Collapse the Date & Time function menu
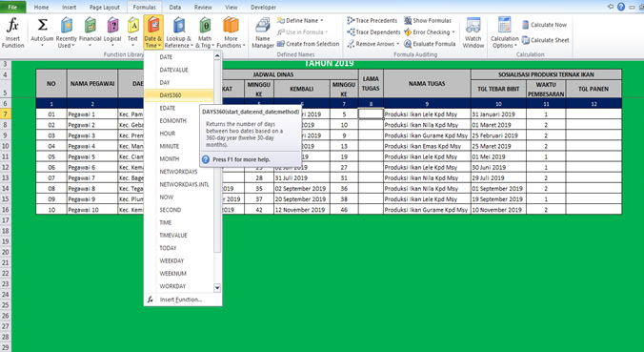Screen dimensions: 644x352 tap(153, 32)
